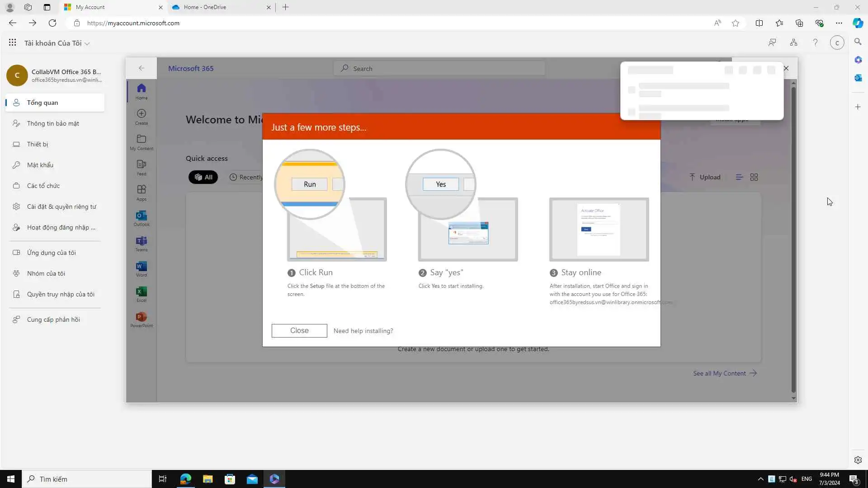Viewport: 868px width, 488px height.
Task: Show hidden system tray icons
Action: pyautogui.click(x=760, y=479)
